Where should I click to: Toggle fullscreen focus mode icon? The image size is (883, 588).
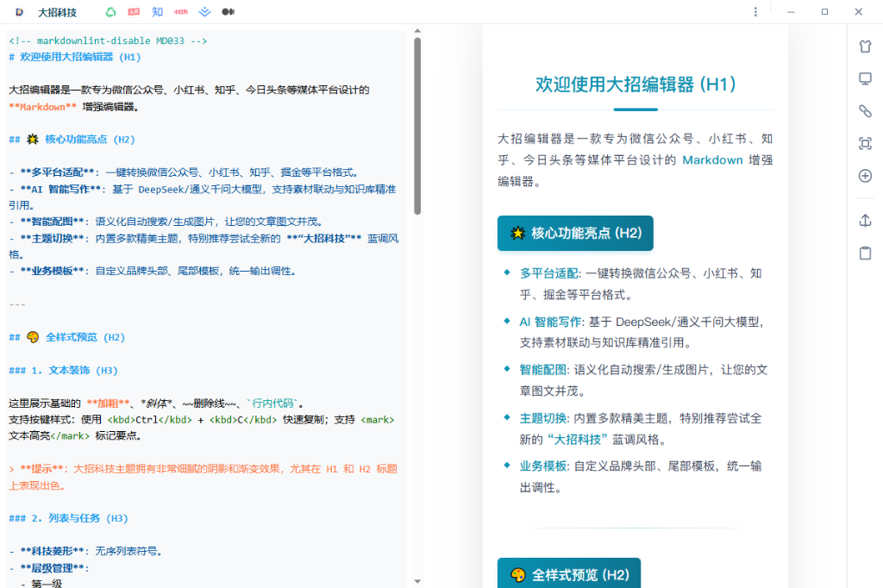coord(865,143)
